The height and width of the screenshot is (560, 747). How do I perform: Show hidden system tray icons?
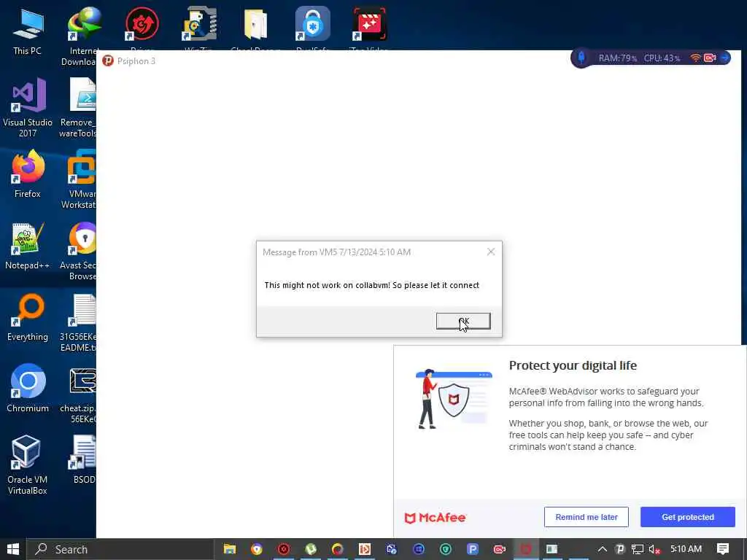pos(602,549)
